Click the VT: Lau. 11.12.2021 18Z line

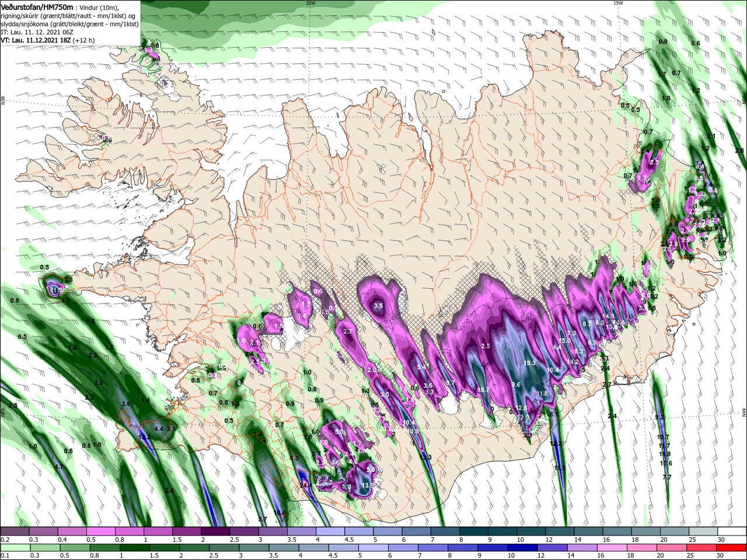pyautogui.click(x=48, y=40)
